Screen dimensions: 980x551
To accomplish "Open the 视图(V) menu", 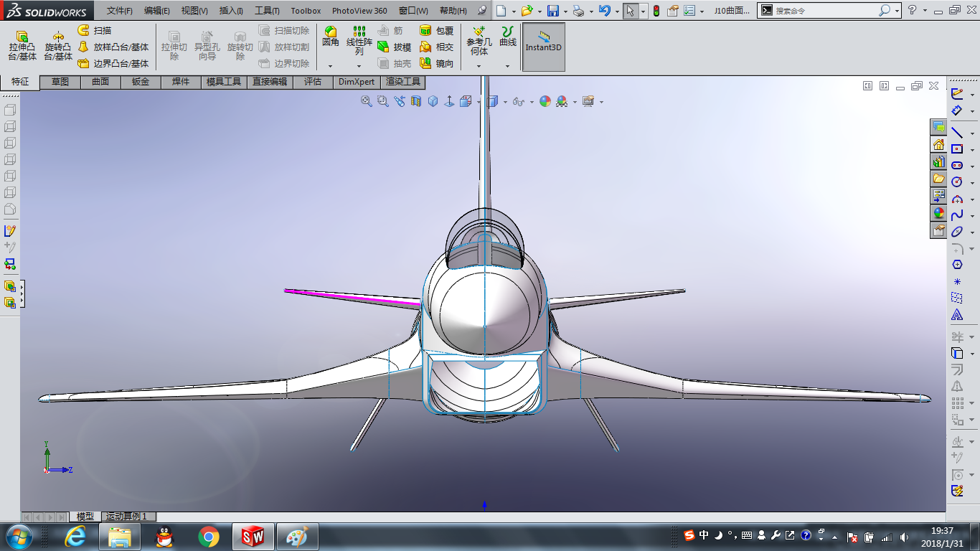I will (x=194, y=11).
